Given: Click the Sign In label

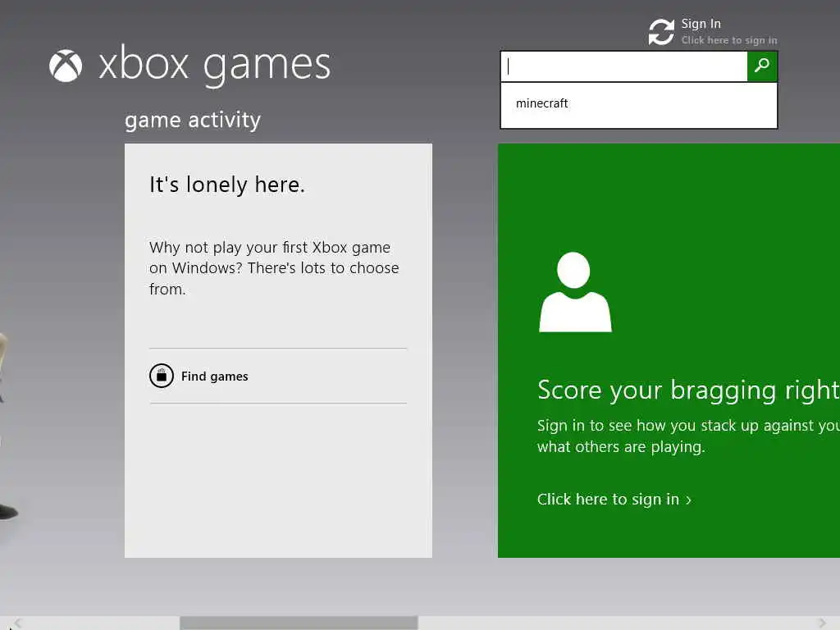Looking at the screenshot, I should [701, 24].
